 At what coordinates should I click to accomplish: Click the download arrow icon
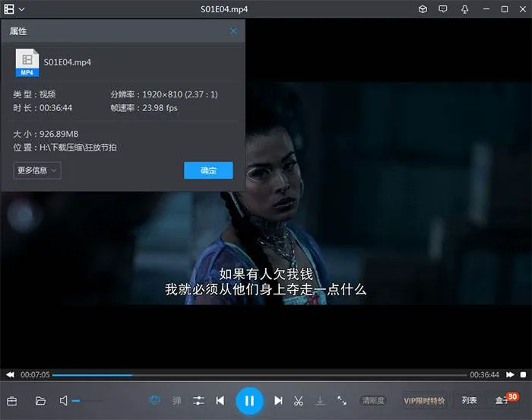[320, 401]
